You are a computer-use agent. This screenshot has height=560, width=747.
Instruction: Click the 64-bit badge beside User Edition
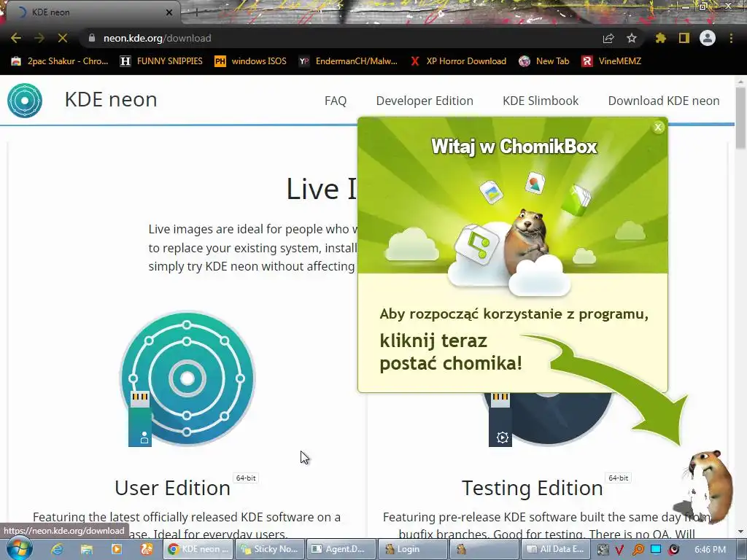click(x=246, y=478)
